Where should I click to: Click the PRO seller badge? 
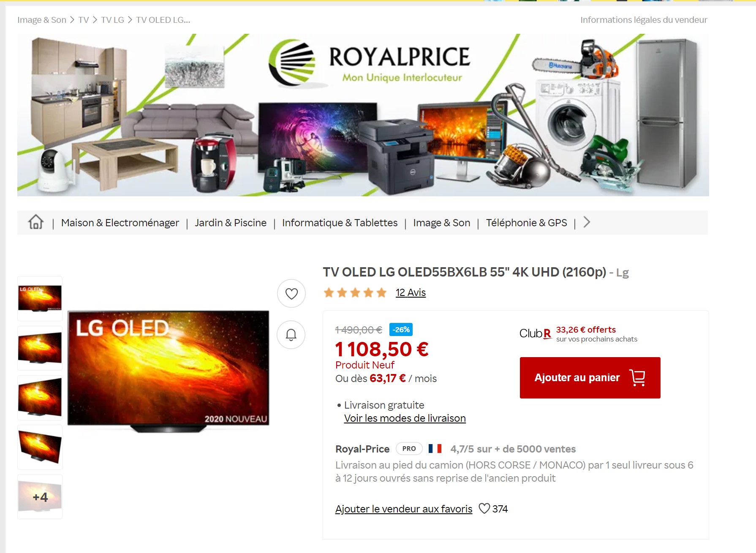click(409, 448)
